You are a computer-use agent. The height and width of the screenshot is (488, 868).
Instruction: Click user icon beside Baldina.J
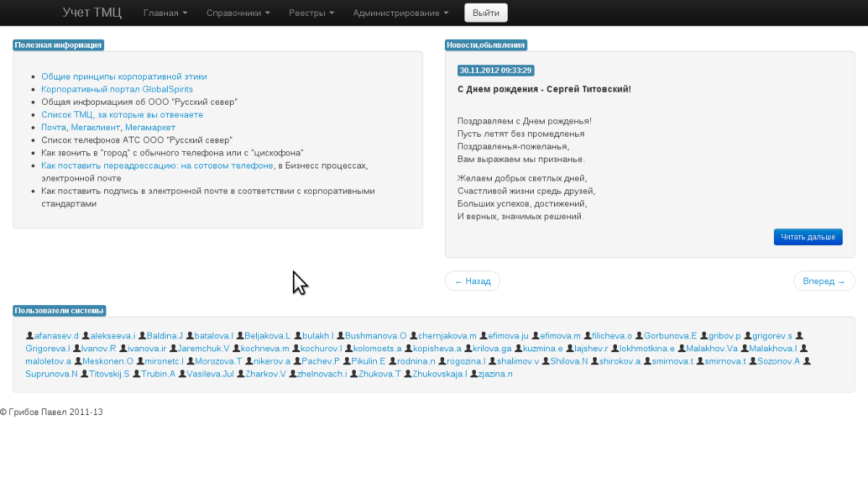[x=142, y=335]
